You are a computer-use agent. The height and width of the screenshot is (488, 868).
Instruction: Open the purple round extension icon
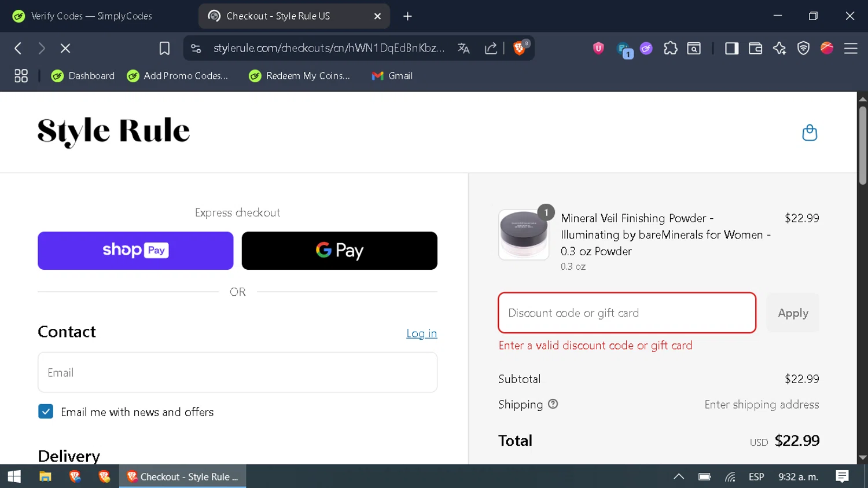(646, 49)
